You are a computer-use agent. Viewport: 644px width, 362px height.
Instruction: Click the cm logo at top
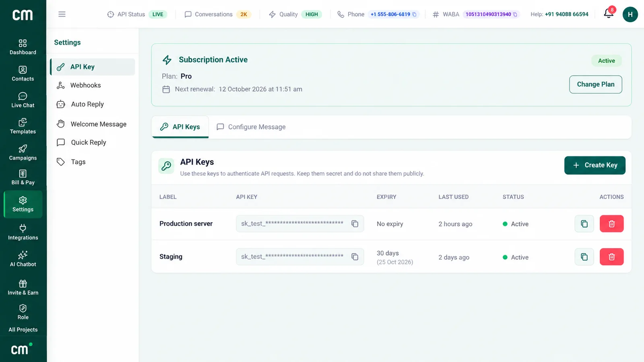coord(23,15)
